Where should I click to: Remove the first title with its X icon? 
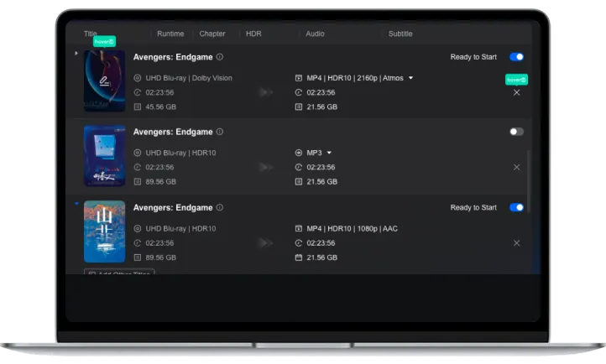pos(516,92)
